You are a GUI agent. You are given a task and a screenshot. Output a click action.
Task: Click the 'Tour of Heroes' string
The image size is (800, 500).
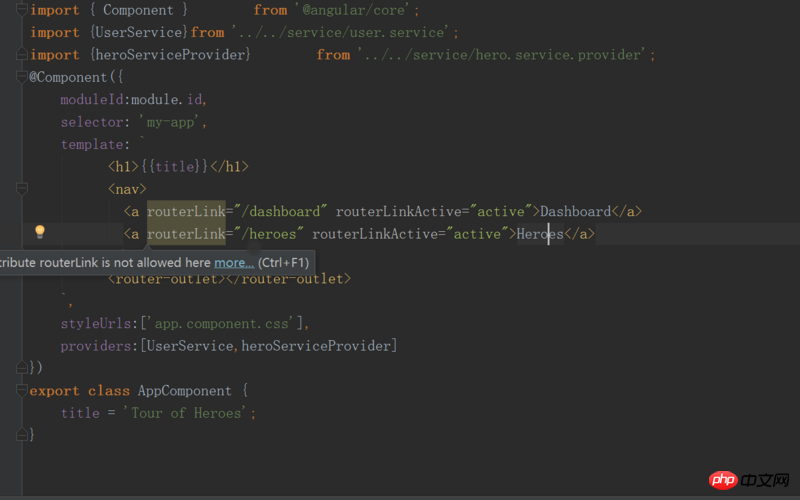(x=186, y=413)
